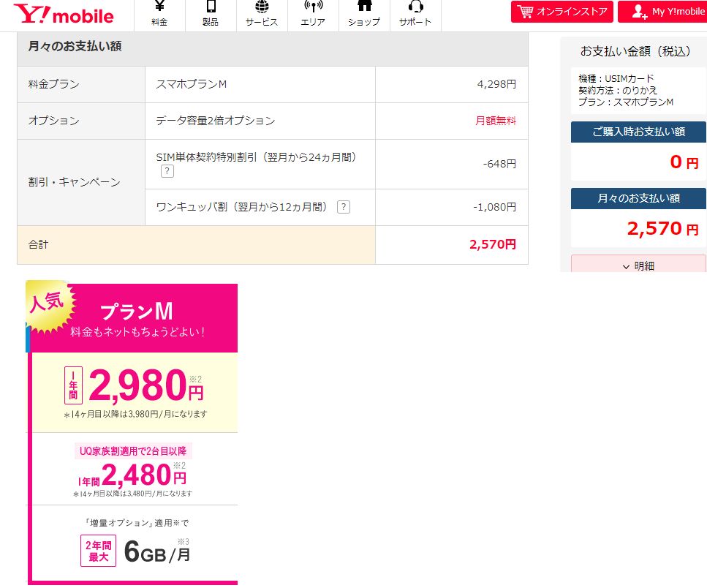The height and width of the screenshot is (588, 707).
Task: Click the ご購入時お支払い額 sidebar header
Action: click(638, 132)
